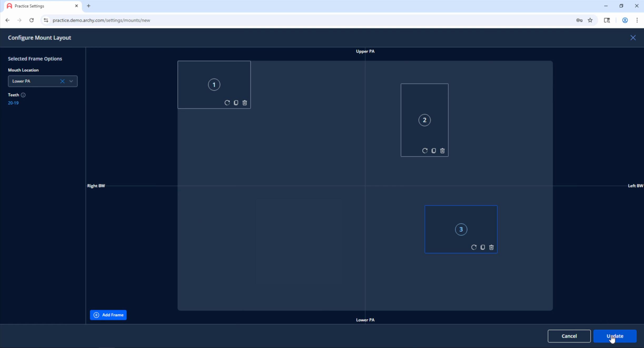Duplicate frame 3 with the copy icon

pos(483,247)
